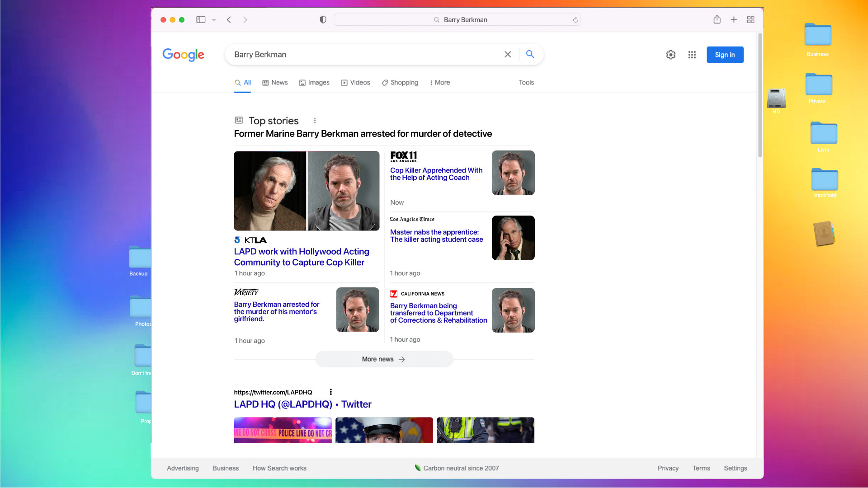The image size is (868, 488).
Task: Show the tab overview grid icon
Action: tap(750, 19)
